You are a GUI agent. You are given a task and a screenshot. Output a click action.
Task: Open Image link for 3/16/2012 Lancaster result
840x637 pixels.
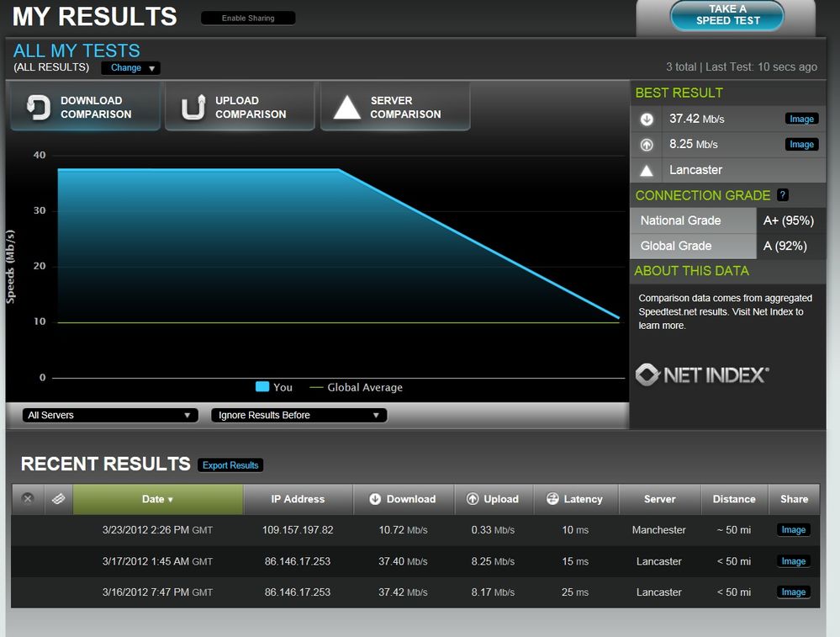(x=794, y=592)
